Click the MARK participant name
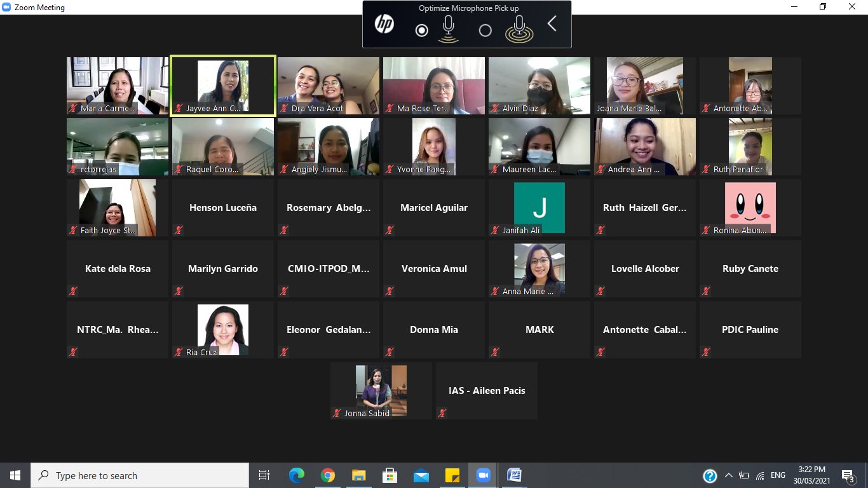The image size is (868, 488). tap(539, 330)
